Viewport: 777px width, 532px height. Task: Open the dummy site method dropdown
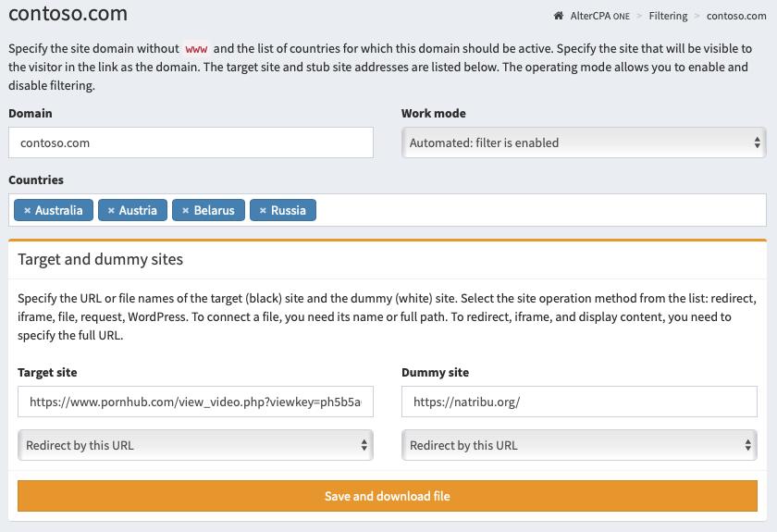[579, 445]
